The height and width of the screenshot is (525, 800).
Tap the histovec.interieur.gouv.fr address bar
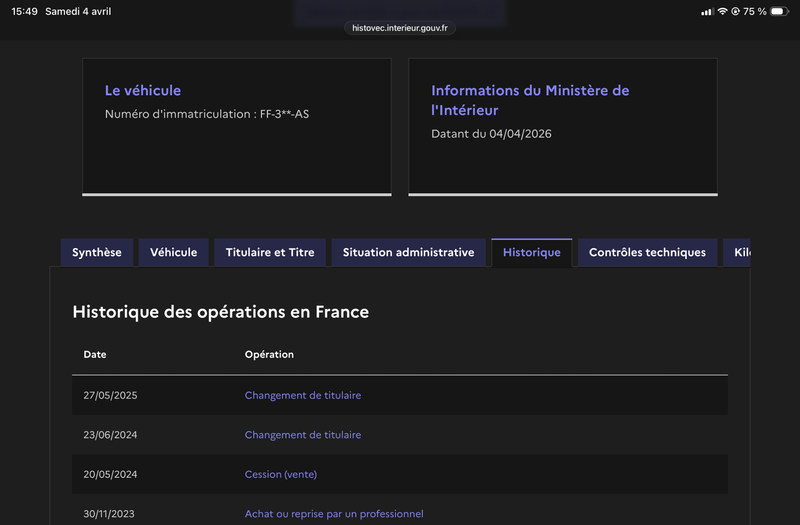400,28
